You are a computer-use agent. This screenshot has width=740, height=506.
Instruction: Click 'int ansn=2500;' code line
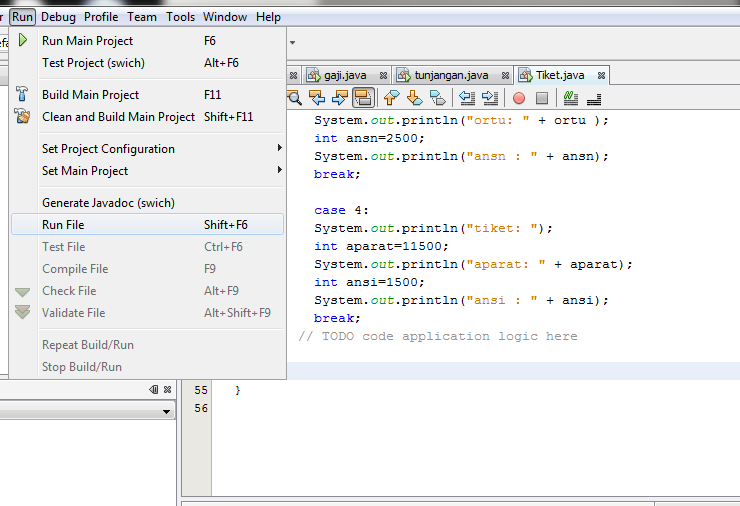(x=370, y=138)
